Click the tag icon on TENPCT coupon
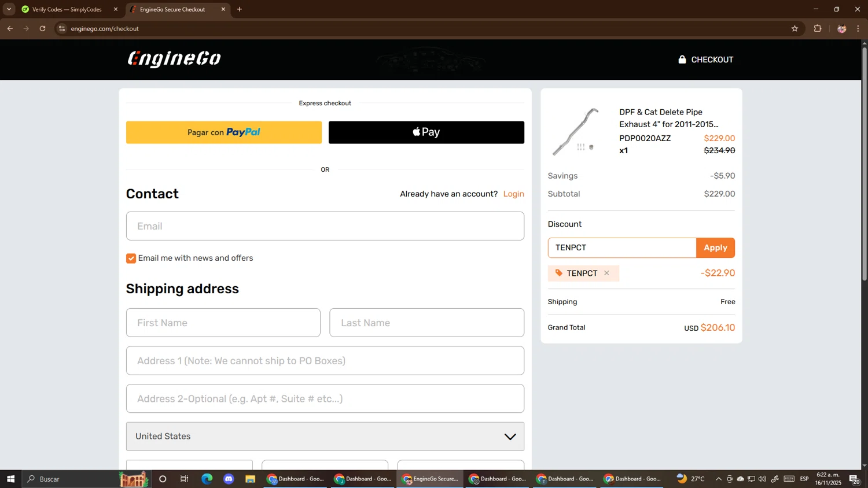Image resolution: width=868 pixels, height=488 pixels. (559, 273)
